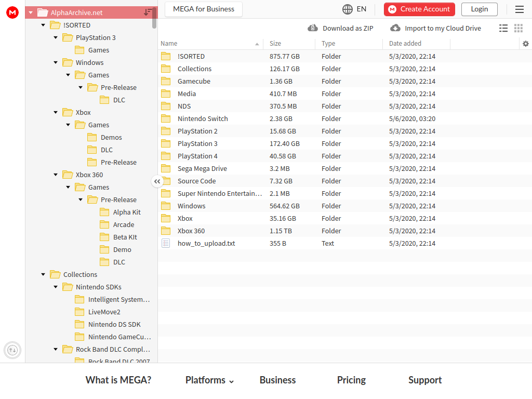Switch to grid thumbnail view
Viewport: 532px width, 399px height.
coord(518,28)
